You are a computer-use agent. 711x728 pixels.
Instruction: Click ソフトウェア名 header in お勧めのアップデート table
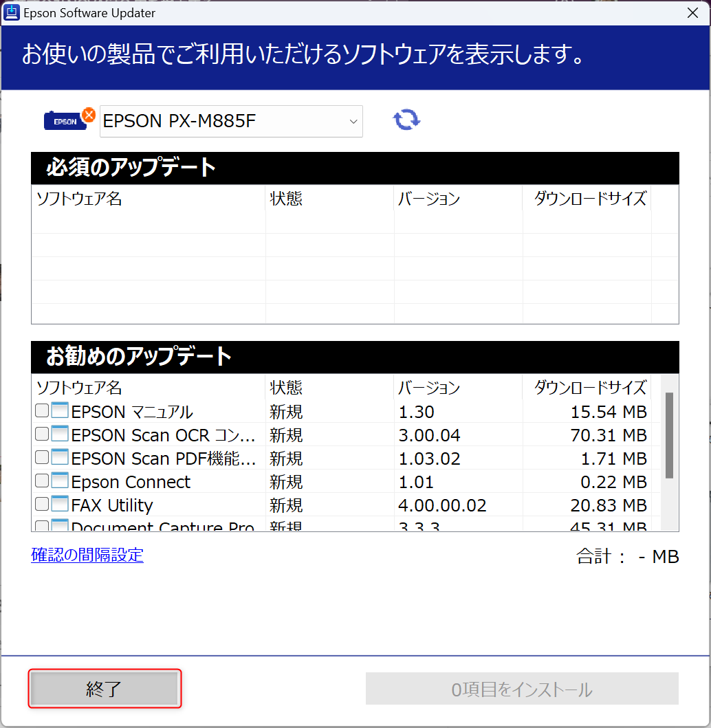click(x=79, y=388)
